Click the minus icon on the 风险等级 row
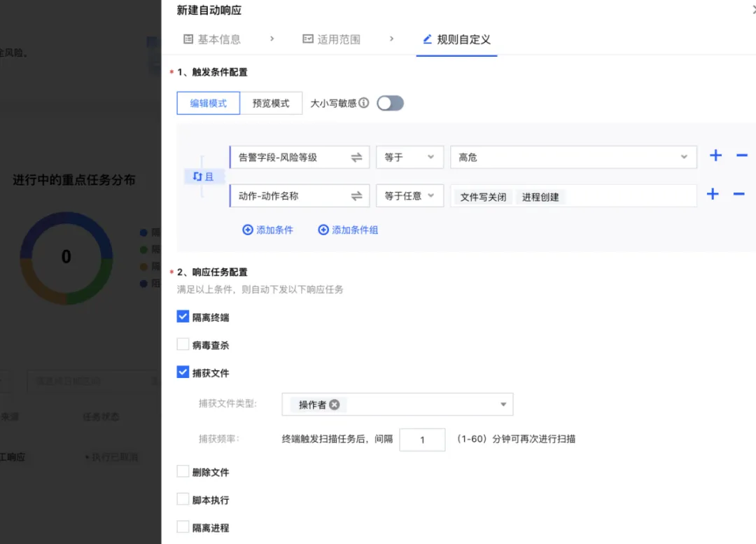 [x=742, y=156]
